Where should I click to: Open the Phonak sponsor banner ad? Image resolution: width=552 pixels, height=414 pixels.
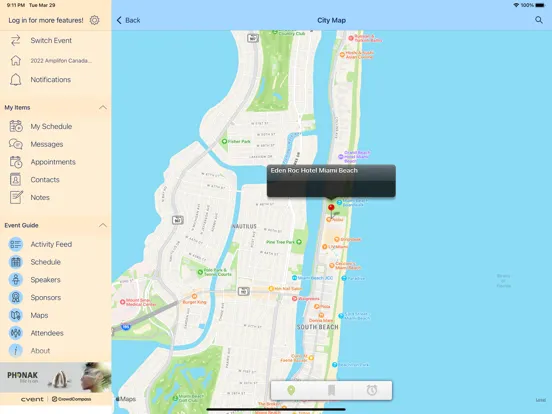coord(56,377)
